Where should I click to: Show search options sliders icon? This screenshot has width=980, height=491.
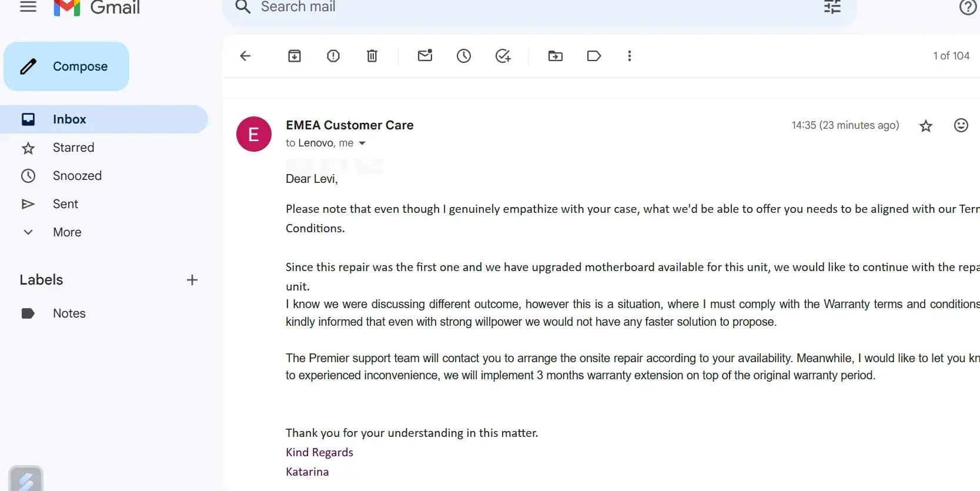(x=832, y=7)
